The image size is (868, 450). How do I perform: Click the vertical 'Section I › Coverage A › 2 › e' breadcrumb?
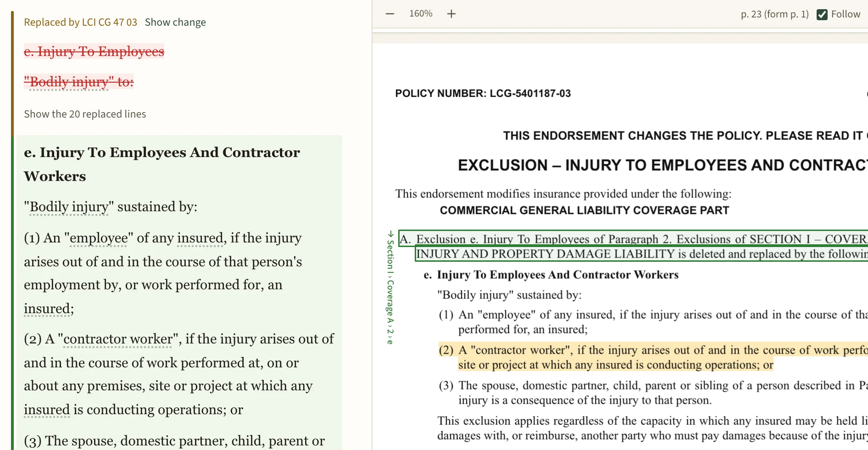390,287
